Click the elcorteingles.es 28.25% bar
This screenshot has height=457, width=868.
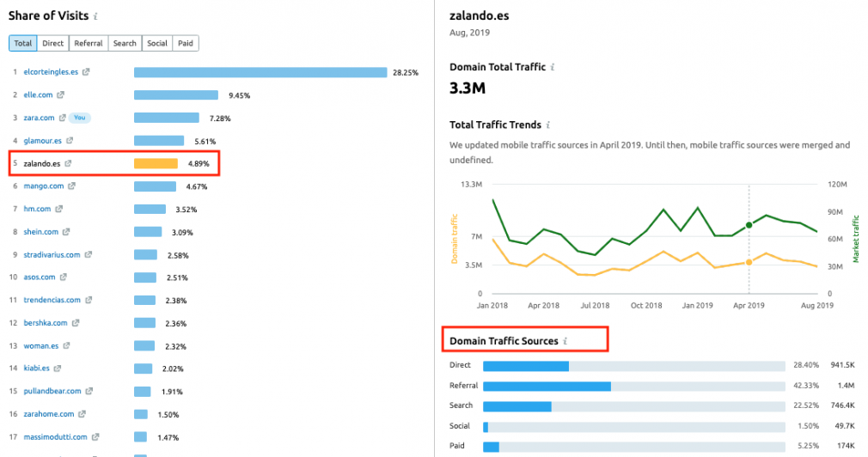[x=260, y=72]
